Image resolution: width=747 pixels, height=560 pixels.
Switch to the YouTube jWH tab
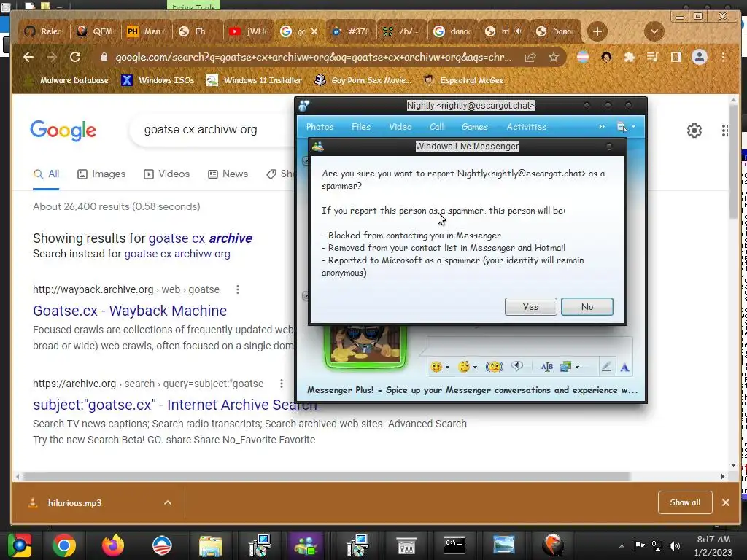tap(248, 31)
